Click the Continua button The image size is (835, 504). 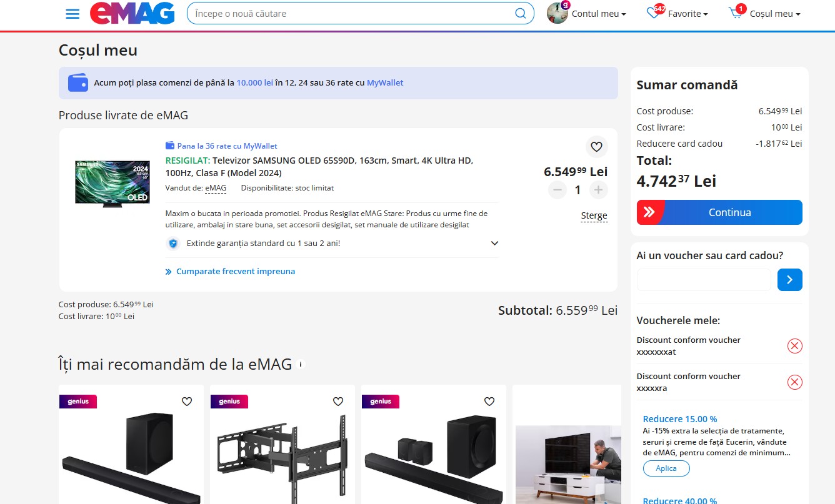pos(719,212)
